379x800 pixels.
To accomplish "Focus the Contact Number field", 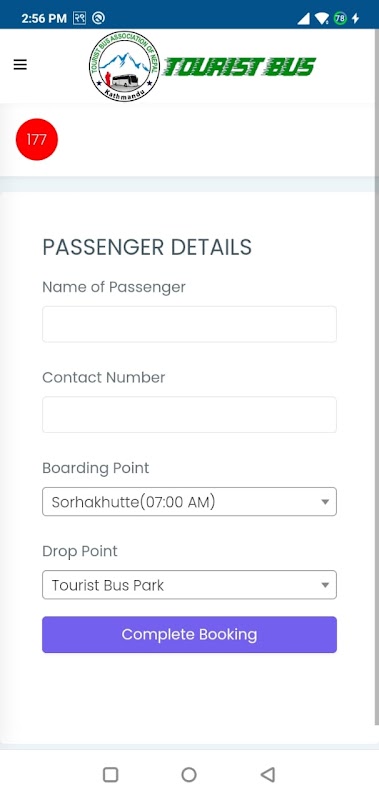I will pos(189,414).
